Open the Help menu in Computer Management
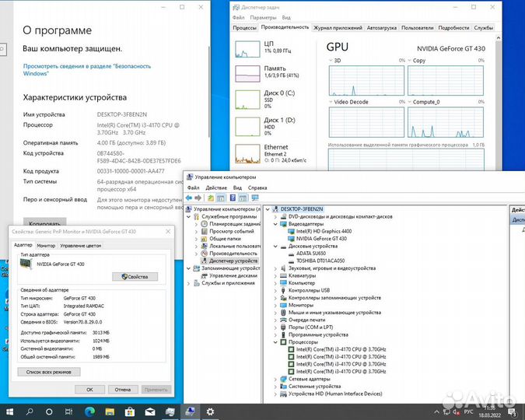The width and height of the screenshot is (525, 420). click(x=257, y=187)
